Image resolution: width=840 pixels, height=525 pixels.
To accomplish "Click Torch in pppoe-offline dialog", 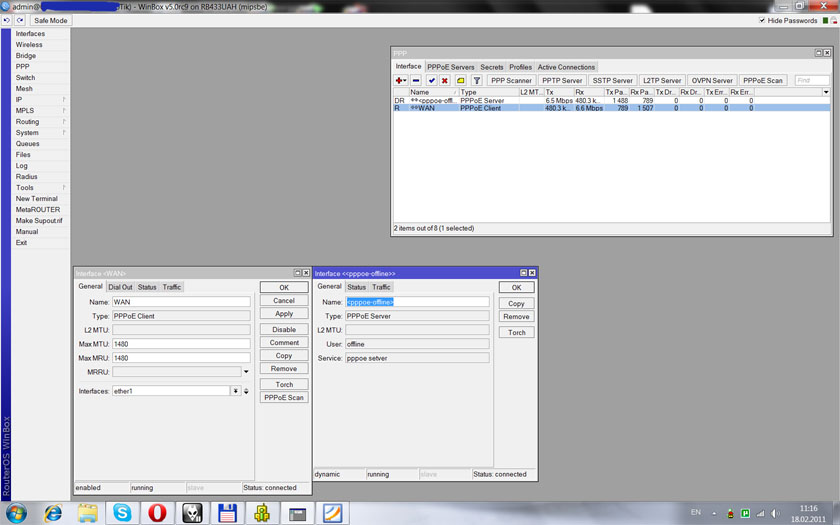I will (516, 333).
